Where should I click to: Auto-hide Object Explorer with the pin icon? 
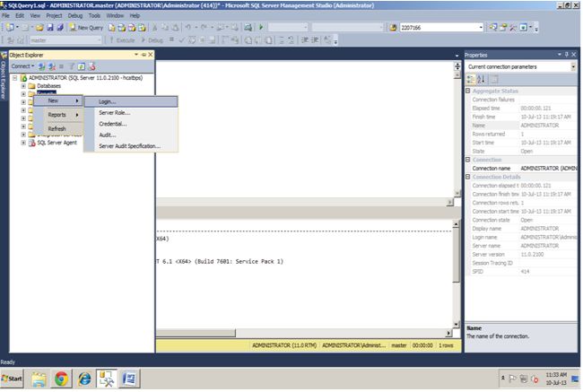[144, 55]
